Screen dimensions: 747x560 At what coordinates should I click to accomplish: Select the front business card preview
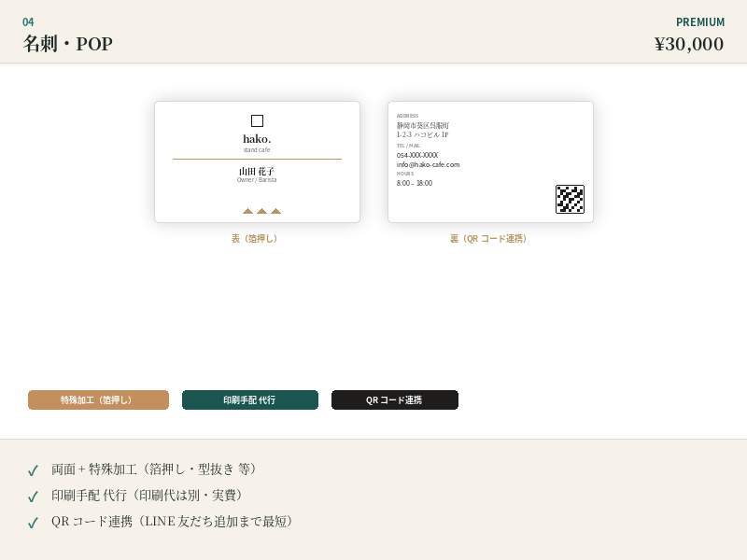(x=258, y=161)
